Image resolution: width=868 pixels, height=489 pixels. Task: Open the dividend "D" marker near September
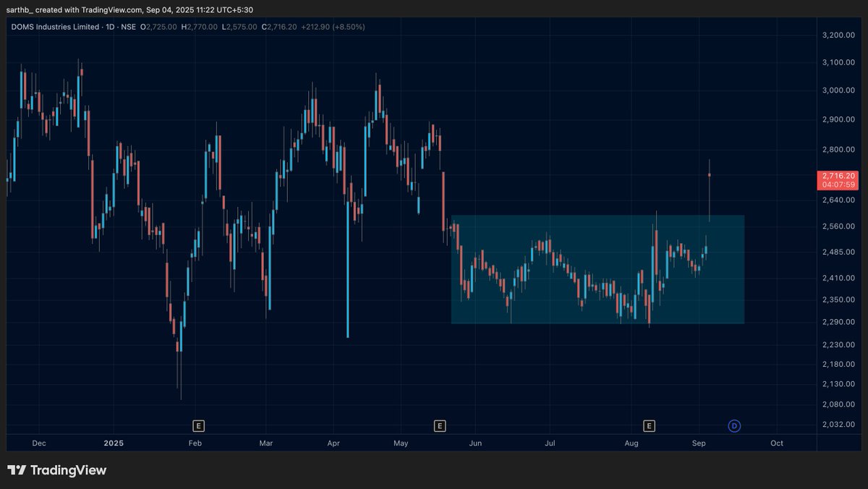[x=734, y=426]
